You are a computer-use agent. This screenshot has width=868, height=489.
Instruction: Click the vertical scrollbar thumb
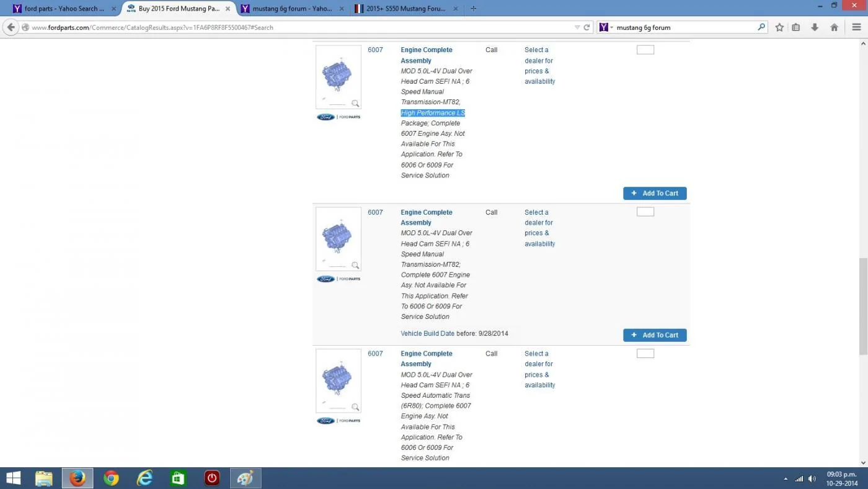point(862,307)
